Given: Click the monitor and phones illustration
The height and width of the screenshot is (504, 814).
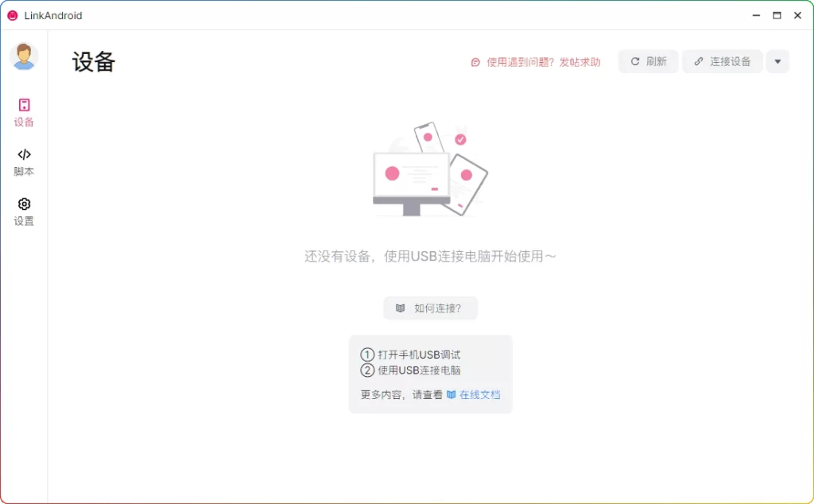Looking at the screenshot, I should click(x=429, y=171).
